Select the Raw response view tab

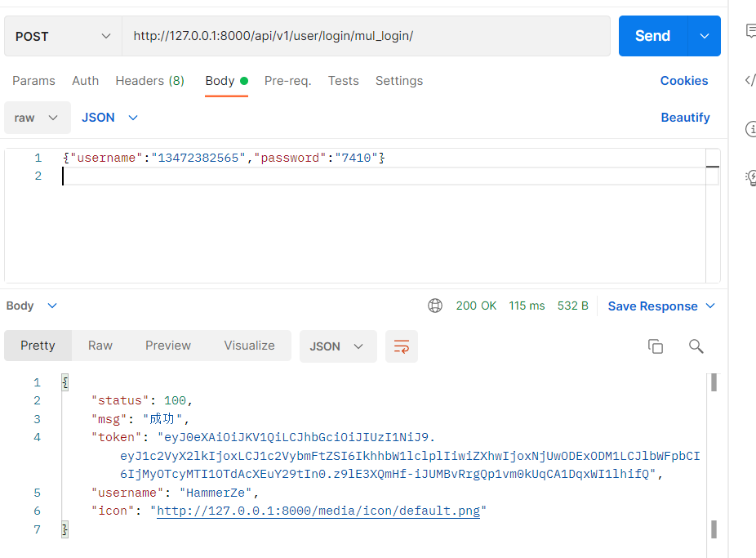click(100, 346)
